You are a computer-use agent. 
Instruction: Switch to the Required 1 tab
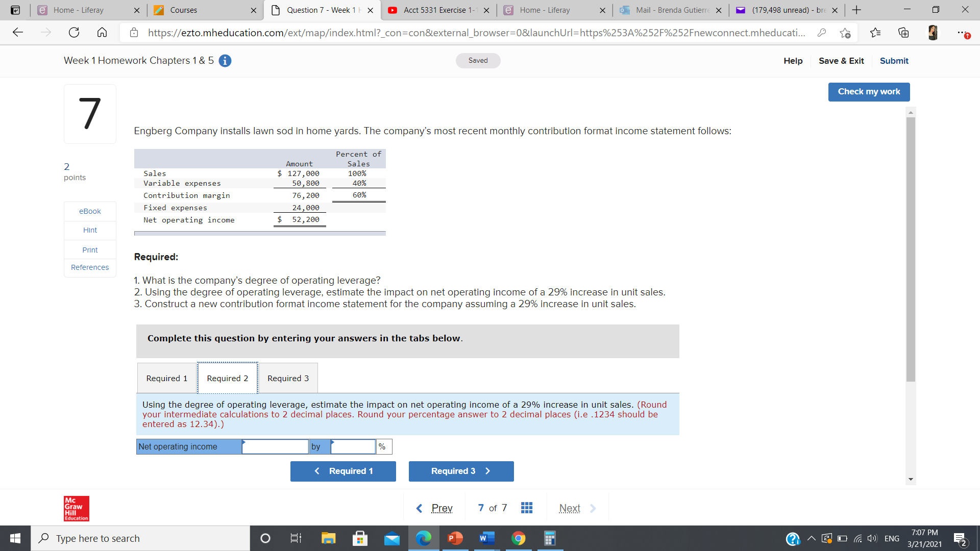pos(166,378)
